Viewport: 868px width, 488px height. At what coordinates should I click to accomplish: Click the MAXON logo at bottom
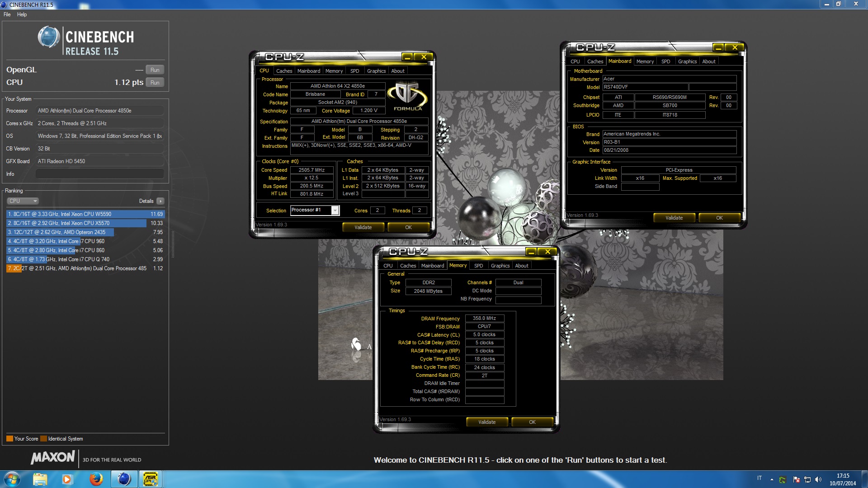click(52, 457)
